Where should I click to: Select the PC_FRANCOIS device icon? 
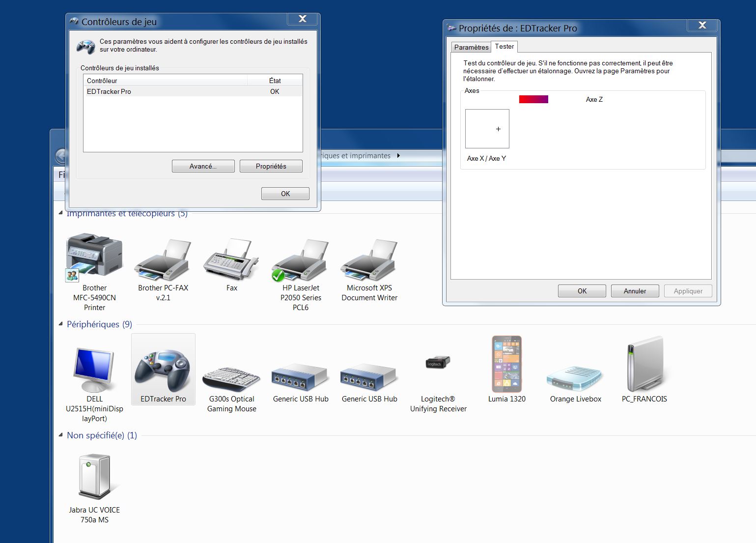644,364
